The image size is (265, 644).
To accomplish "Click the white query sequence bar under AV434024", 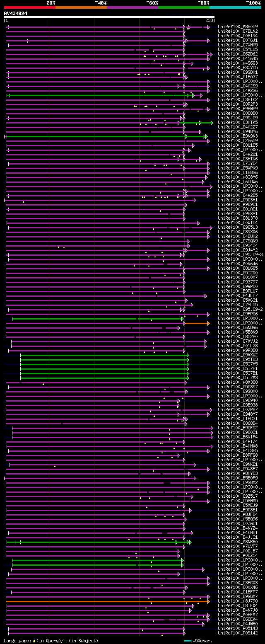I will (109, 17).
